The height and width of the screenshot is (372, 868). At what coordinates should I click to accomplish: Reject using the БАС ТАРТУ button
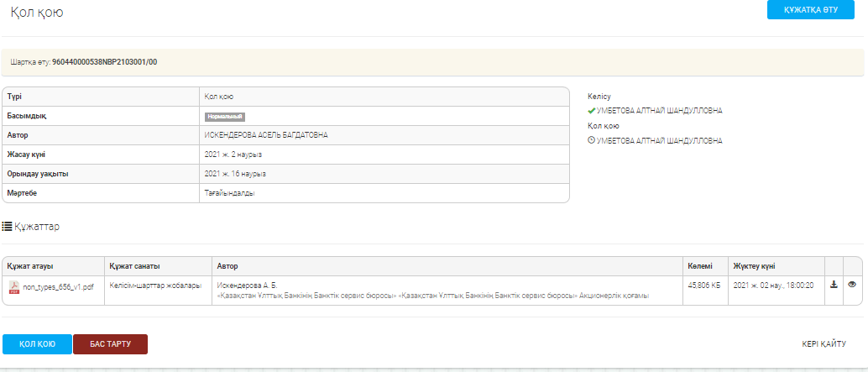click(110, 344)
